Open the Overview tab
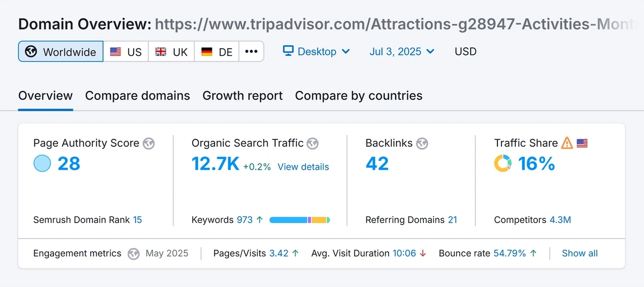Viewport: 644px width, 287px height. (46, 96)
